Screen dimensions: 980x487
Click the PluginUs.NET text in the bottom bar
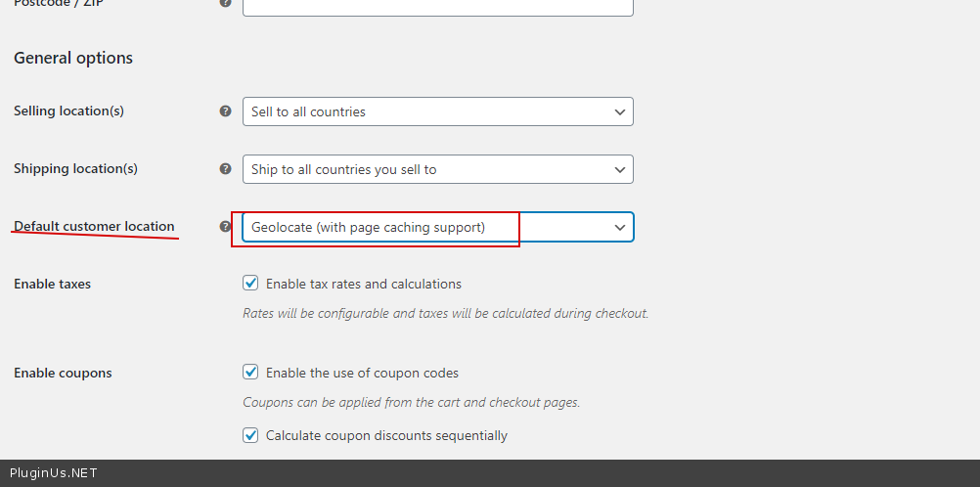click(x=53, y=473)
